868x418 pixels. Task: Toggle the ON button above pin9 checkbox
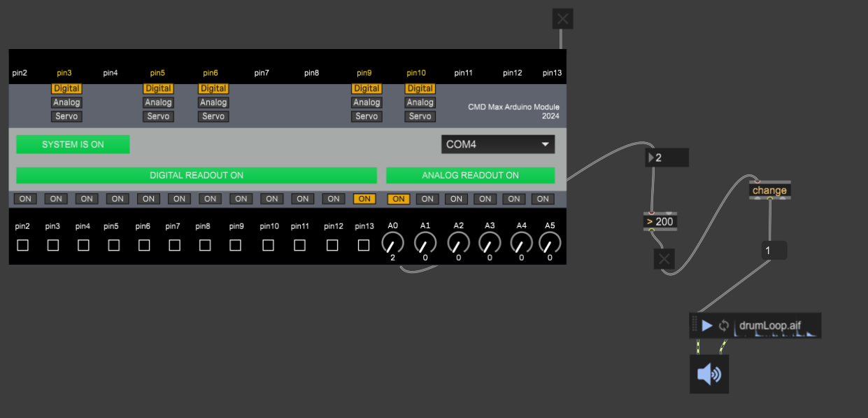(x=241, y=199)
